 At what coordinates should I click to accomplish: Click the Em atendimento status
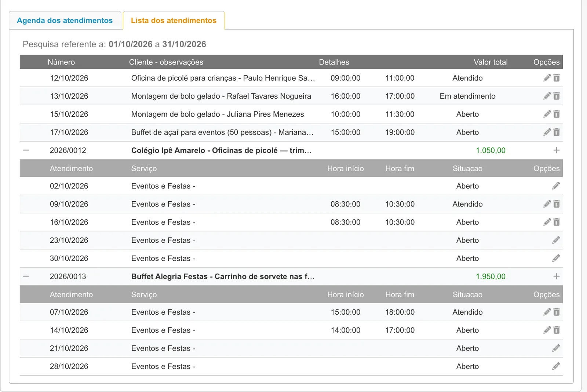[x=467, y=96]
